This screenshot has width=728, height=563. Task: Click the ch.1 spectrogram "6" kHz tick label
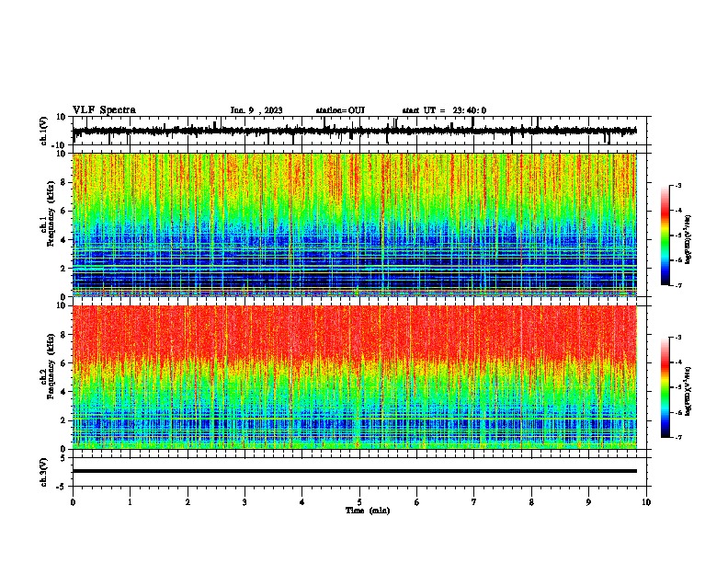tap(63, 211)
